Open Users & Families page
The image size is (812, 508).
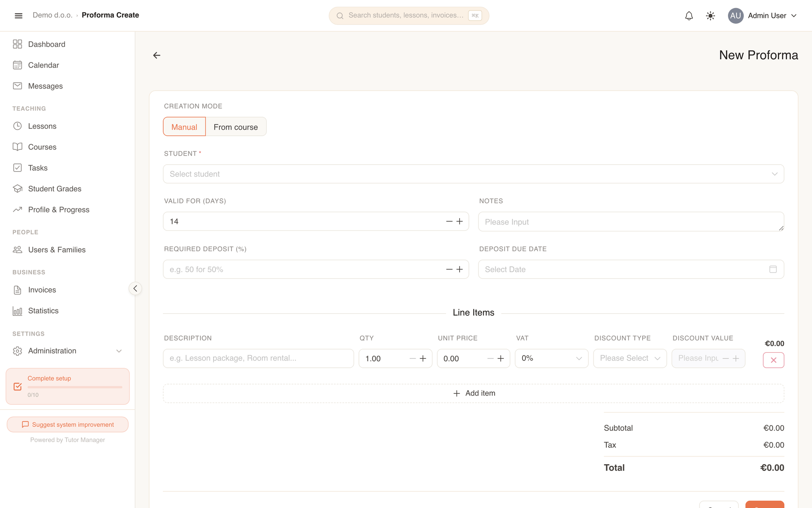point(67,250)
